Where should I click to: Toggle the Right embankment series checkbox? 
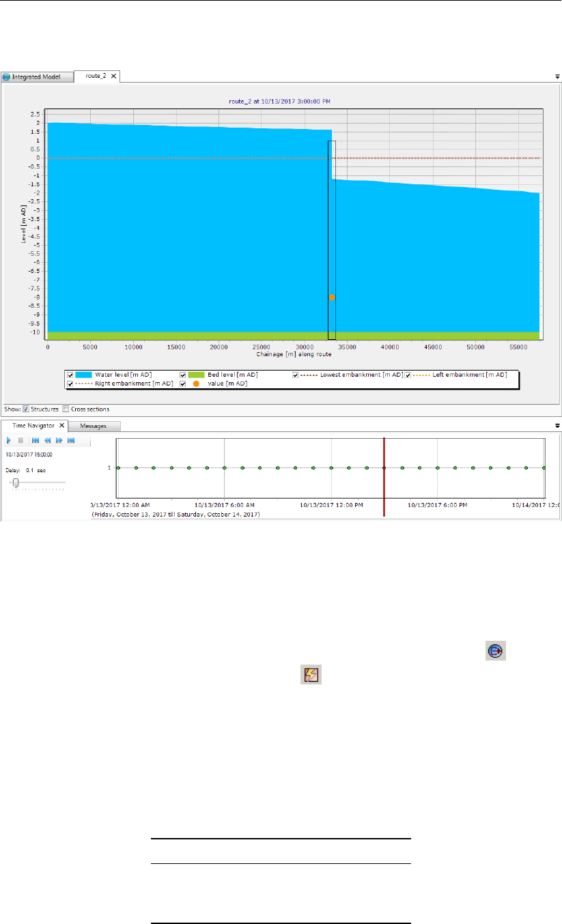pyautogui.click(x=70, y=384)
